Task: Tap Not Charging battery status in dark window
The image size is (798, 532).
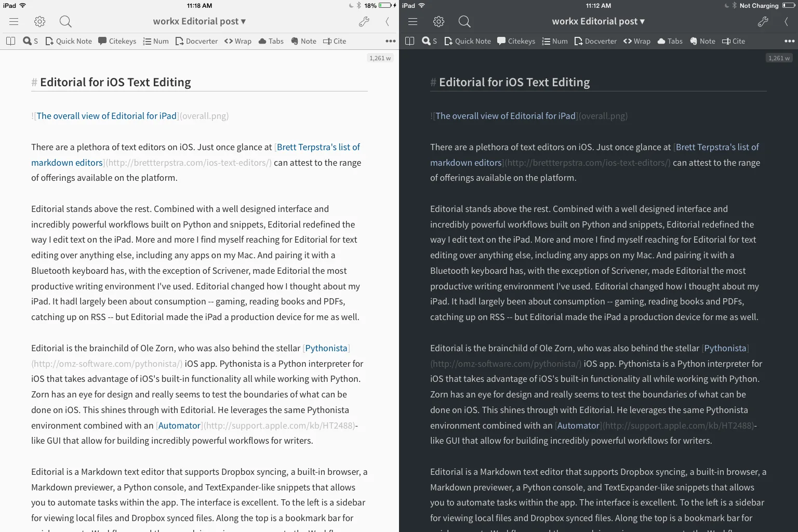Action: (759, 6)
